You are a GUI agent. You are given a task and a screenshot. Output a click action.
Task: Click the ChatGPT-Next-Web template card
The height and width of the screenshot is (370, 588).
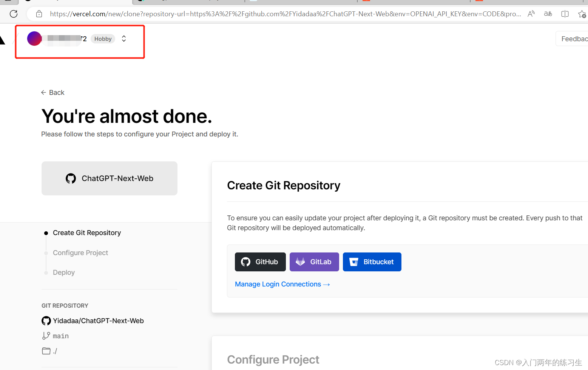tap(110, 178)
